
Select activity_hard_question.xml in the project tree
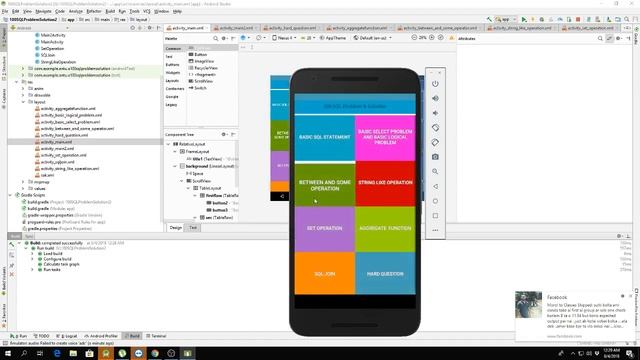64,135
